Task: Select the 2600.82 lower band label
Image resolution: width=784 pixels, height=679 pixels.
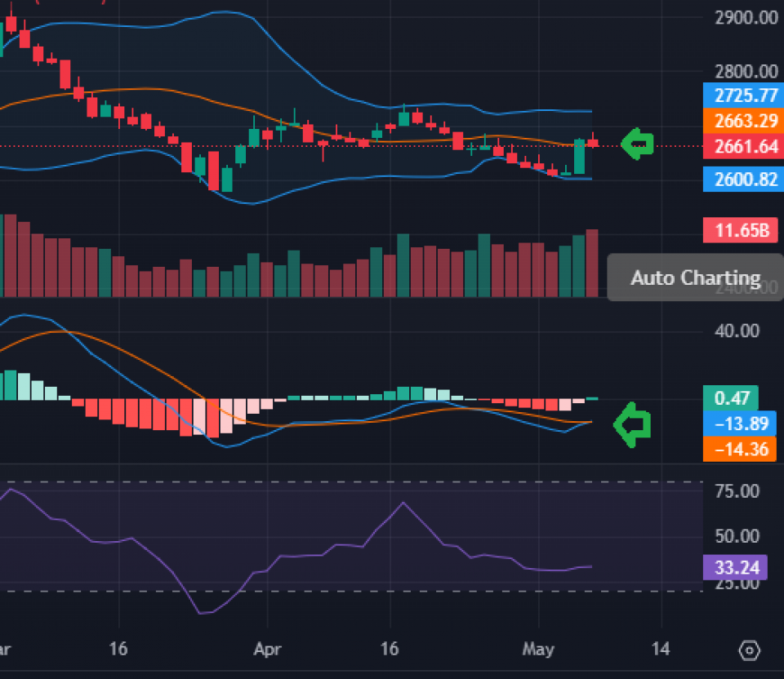Action: (x=740, y=179)
